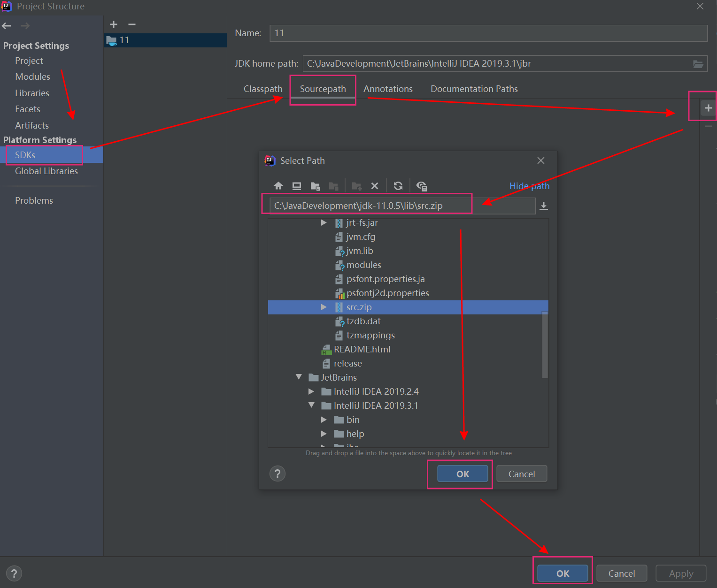Screen dimensions: 717x588
Task: Click the path history download arrow icon
Action: pyautogui.click(x=544, y=206)
